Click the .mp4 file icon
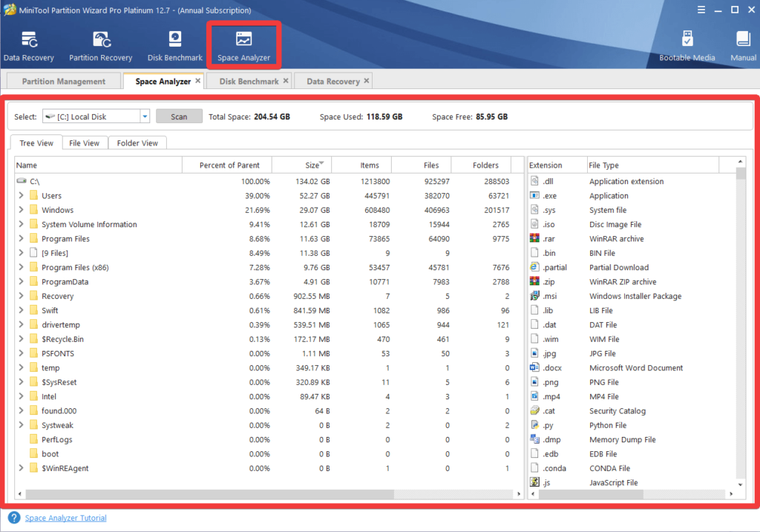 [x=534, y=396]
